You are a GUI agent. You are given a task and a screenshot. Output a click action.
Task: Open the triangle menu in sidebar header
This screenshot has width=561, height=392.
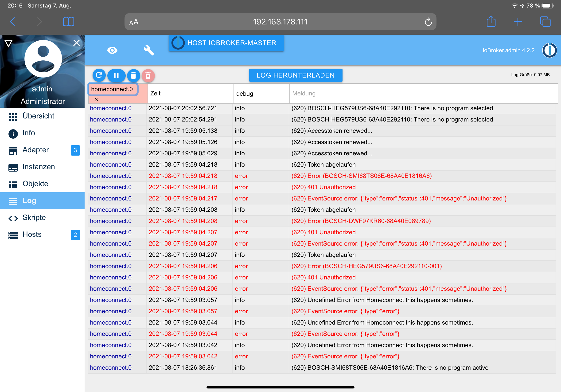pyautogui.click(x=8, y=43)
